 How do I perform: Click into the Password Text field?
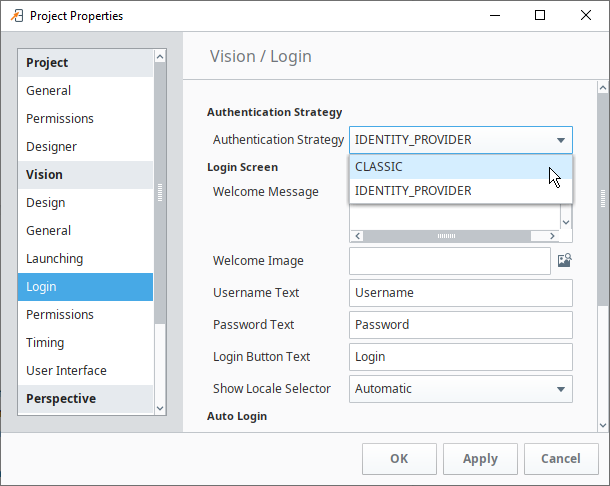(x=461, y=325)
